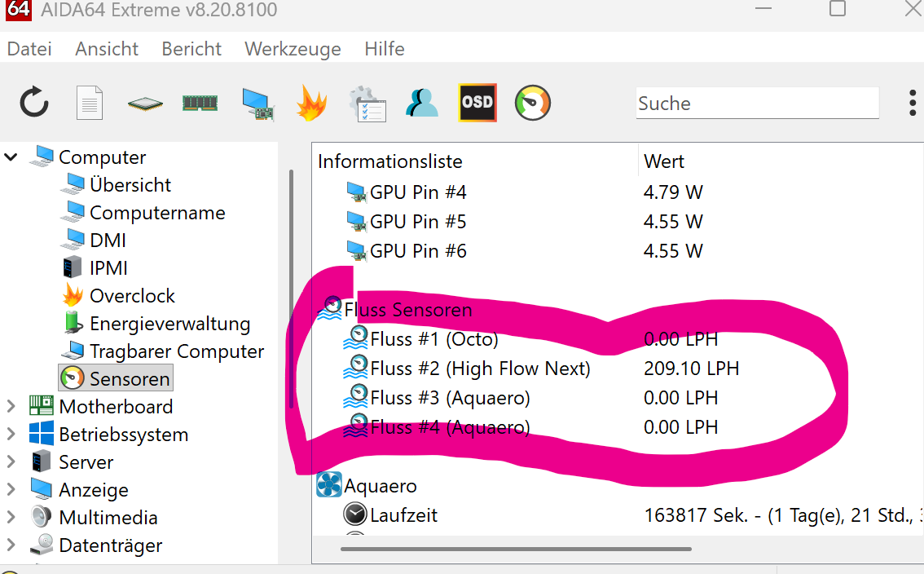Select Overclock in the sidebar tree

click(132, 296)
